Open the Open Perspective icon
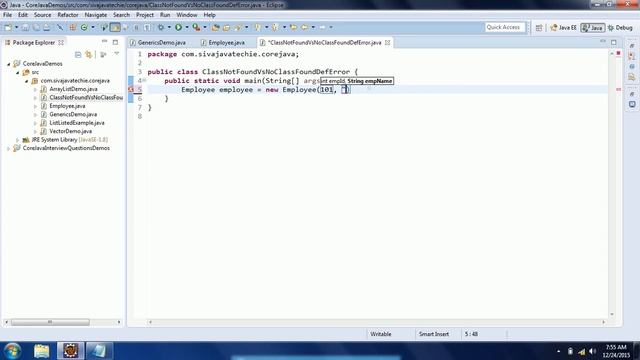640x360 pixels. click(539, 28)
